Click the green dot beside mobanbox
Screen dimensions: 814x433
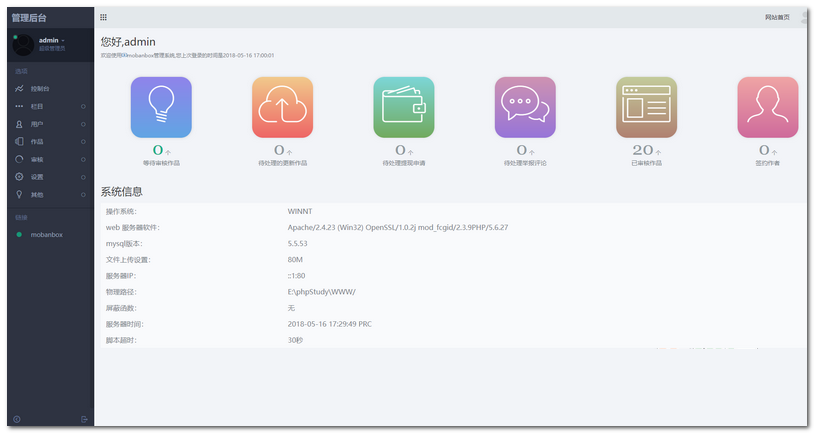coord(19,235)
